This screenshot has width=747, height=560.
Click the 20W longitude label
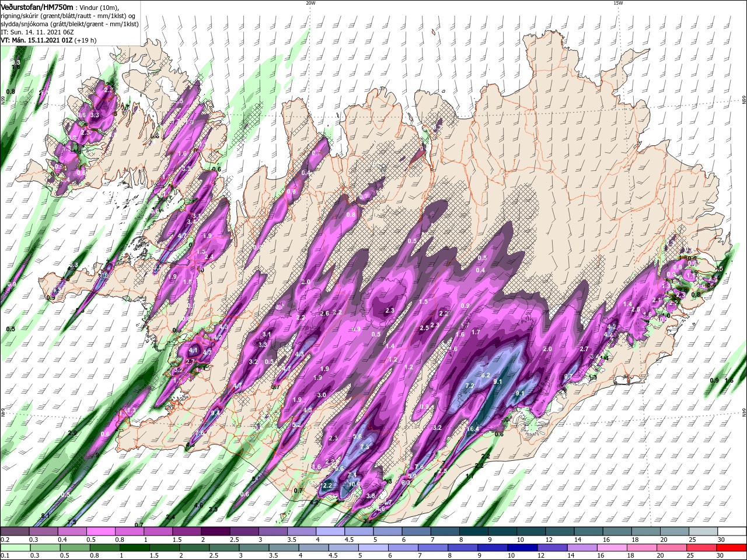pos(310,3)
